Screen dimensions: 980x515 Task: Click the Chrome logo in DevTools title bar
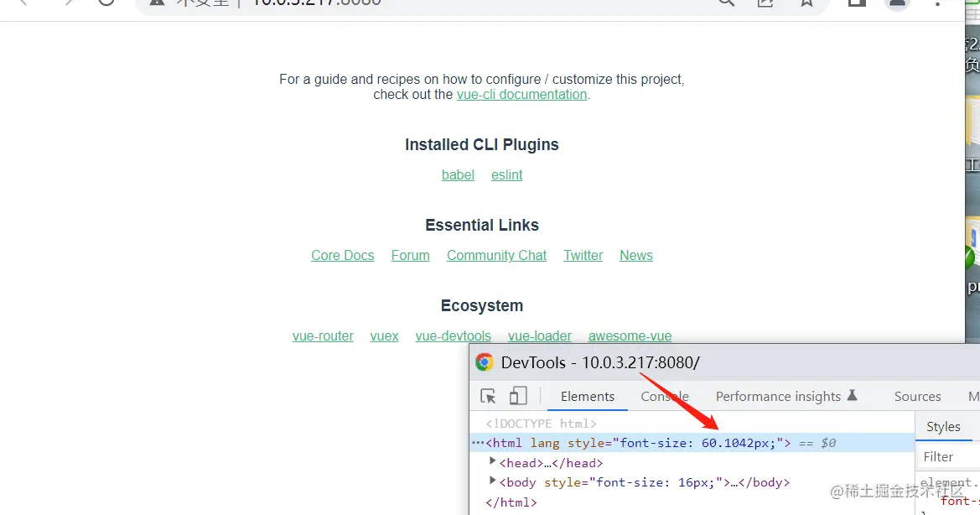coord(485,362)
